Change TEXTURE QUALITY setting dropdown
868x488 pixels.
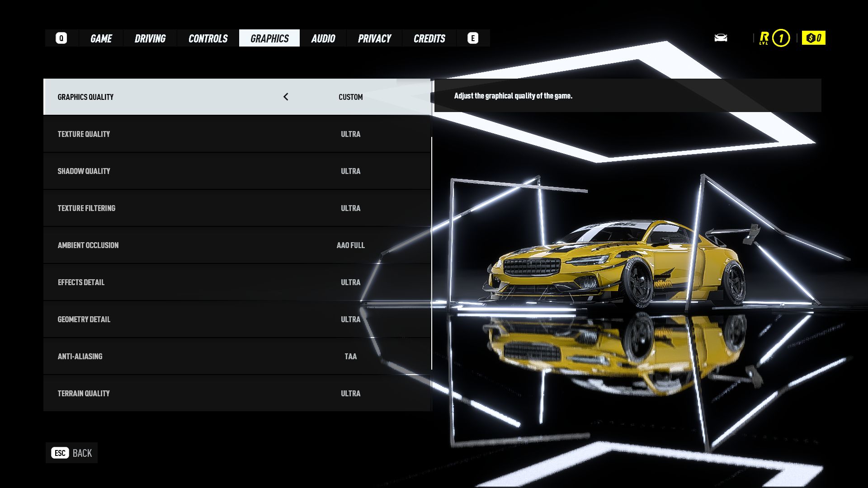click(350, 133)
